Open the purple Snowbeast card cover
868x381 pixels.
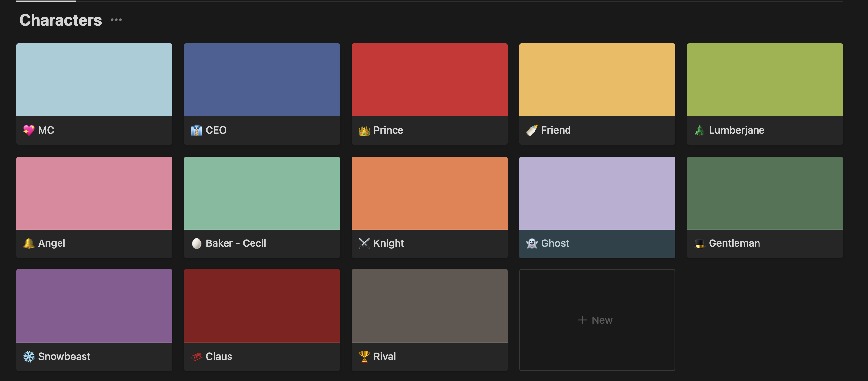coord(94,306)
